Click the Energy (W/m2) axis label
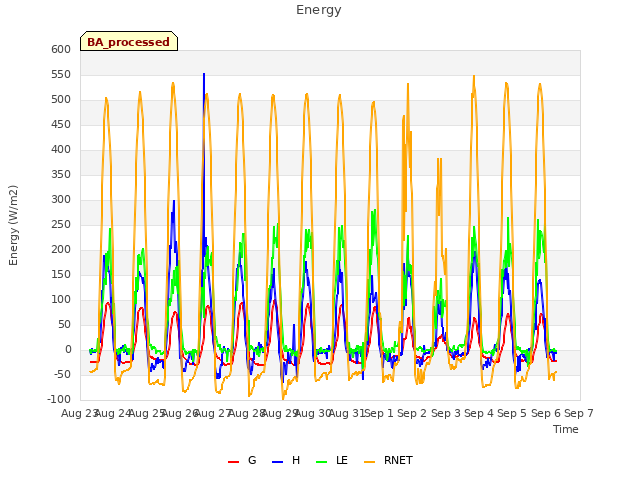This screenshot has width=640, height=480. pos(13,225)
